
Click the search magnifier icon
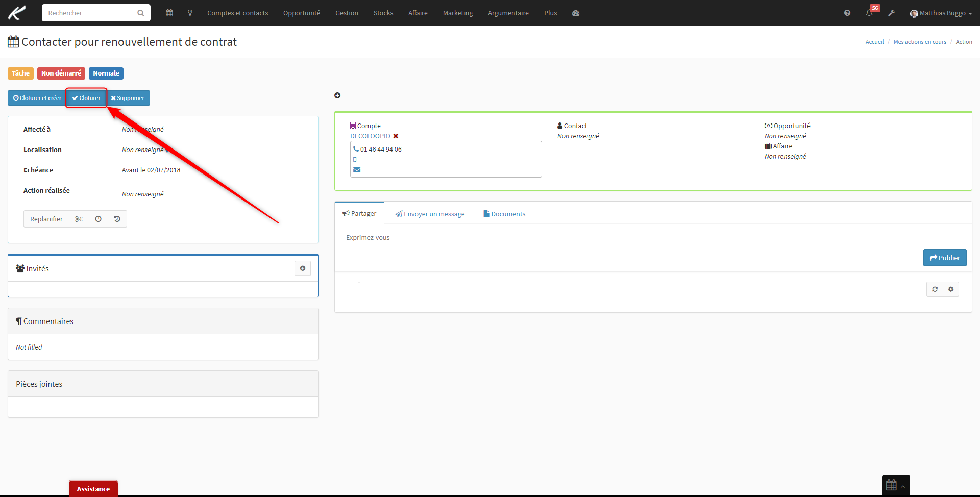141,13
